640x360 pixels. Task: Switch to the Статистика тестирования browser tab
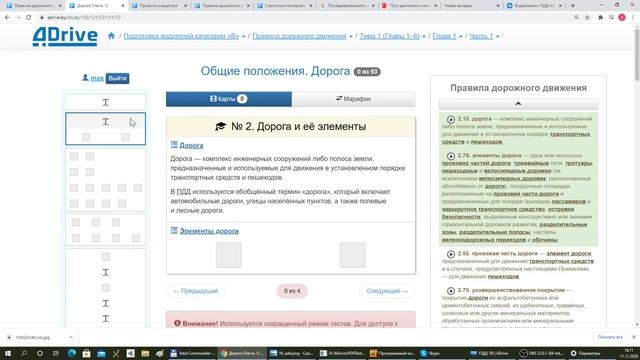284,6
